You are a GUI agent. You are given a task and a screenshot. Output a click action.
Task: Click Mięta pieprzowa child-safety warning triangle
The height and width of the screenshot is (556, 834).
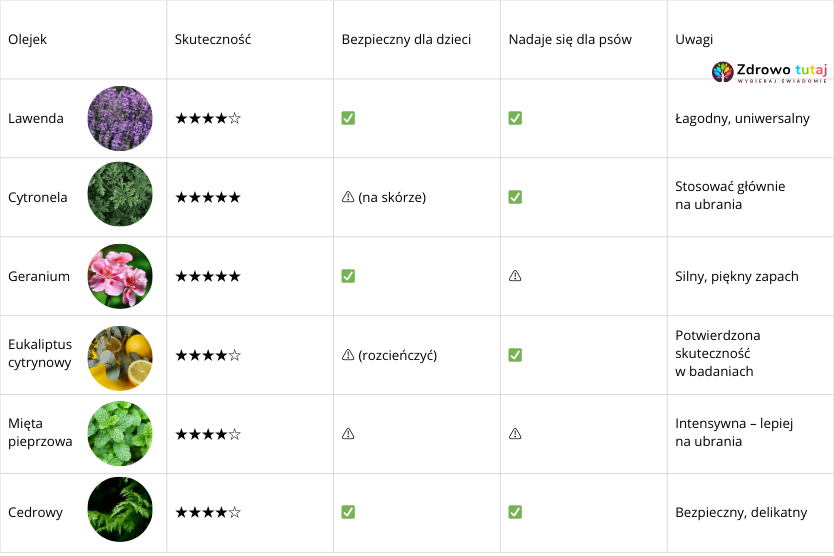[348, 434]
